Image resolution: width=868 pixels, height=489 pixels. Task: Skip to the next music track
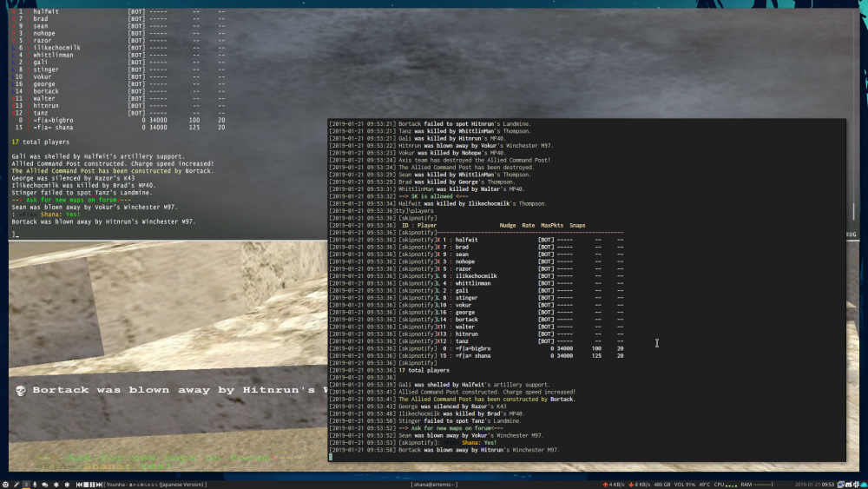pyautogui.click(x=99, y=485)
